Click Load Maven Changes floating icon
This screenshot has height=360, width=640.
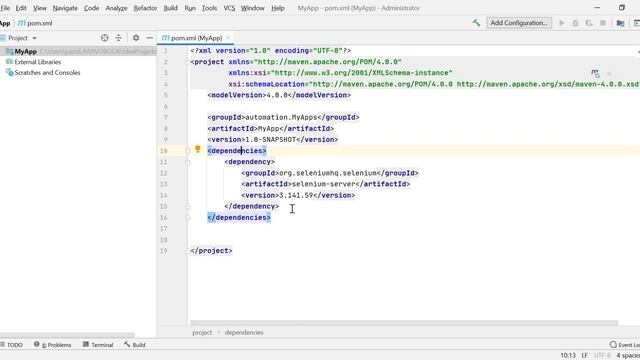tap(595, 73)
